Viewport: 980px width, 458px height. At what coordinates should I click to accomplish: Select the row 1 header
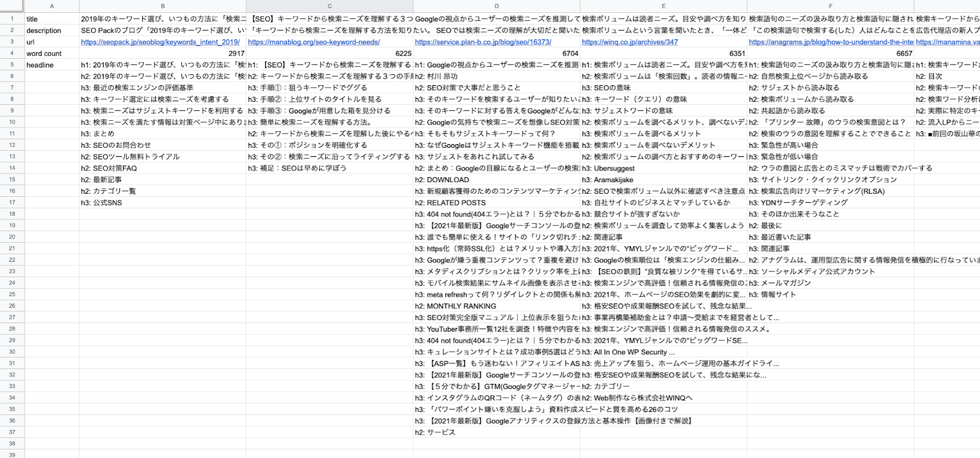tap(12, 19)
